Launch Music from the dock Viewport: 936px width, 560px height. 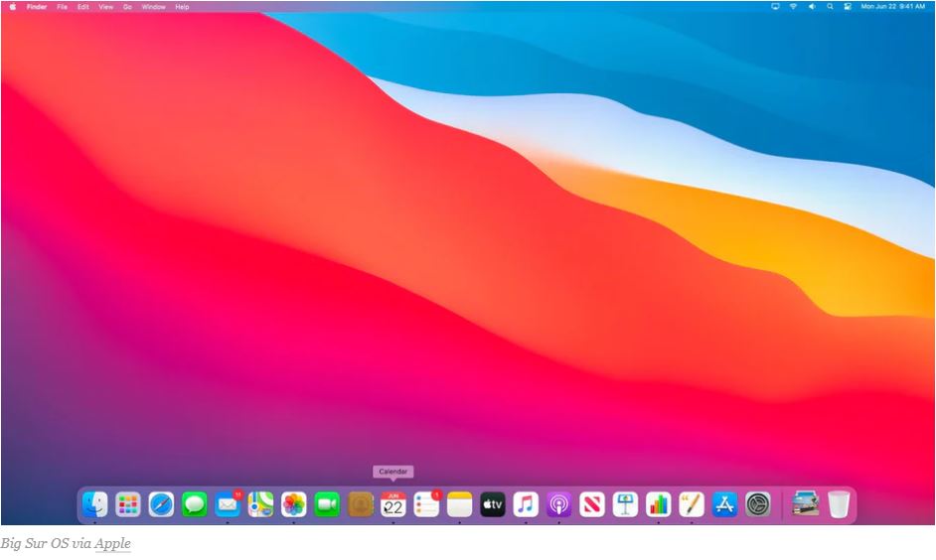click(526, 504)
